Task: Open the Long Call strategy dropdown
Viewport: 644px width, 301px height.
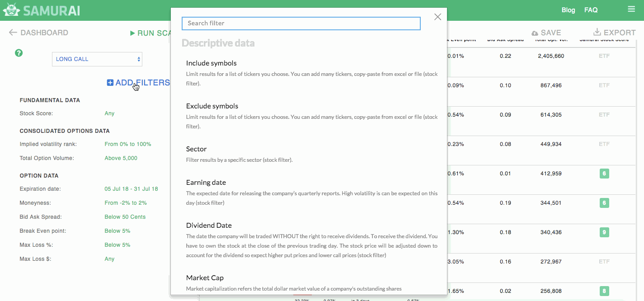Action: coord(97,59)
